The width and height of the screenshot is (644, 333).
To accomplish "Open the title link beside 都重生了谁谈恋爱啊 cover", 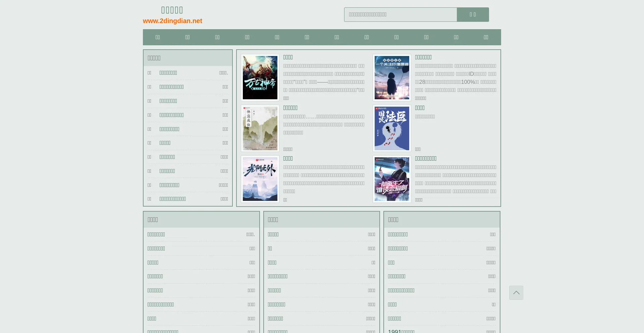I will pyautogui.click(x=426, y=159).
